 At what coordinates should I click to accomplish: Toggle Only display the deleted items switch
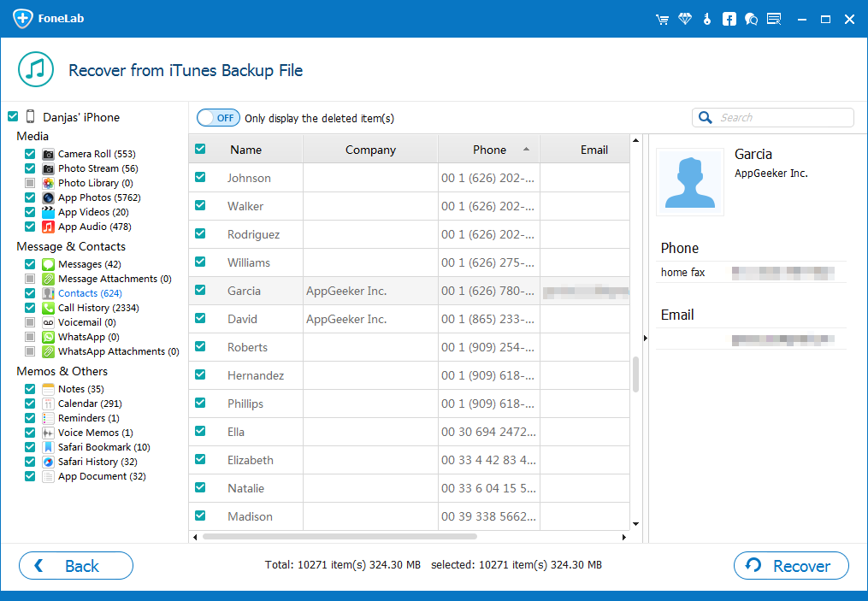point(218,118)
